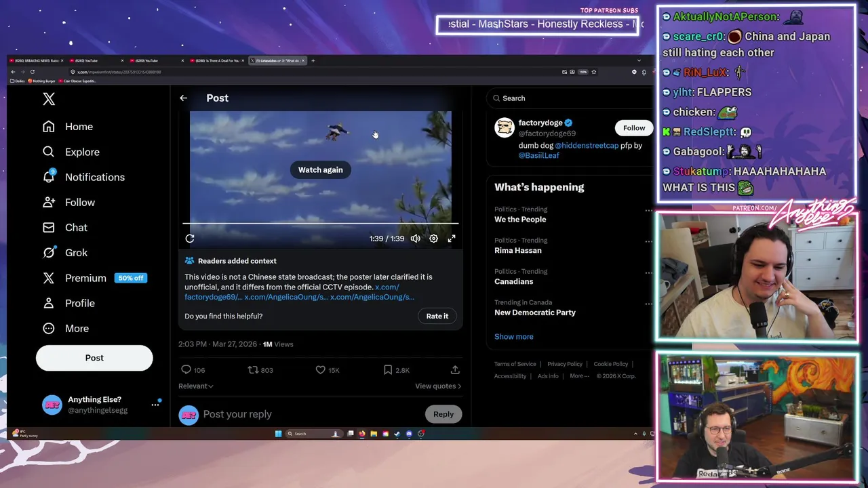Image resolution: width=868 pixels, height=488 pixels.
Task: Click the Anything Else? account avatar
Action: (52, 405)
